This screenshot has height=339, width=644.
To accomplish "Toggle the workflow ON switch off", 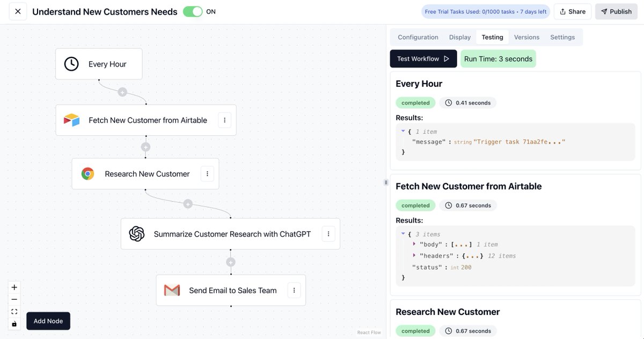I will tap(193, 11).
